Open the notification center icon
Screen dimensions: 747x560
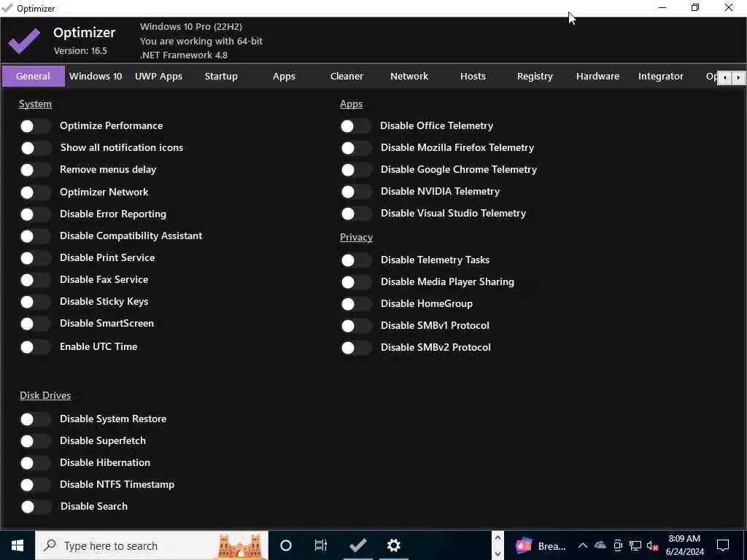point(723,545)
